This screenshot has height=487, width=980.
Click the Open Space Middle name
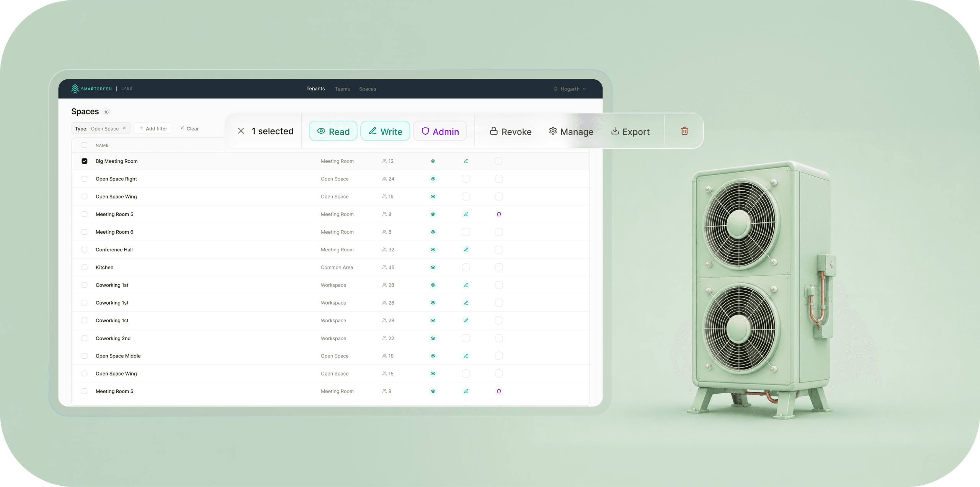coord(118,356)
